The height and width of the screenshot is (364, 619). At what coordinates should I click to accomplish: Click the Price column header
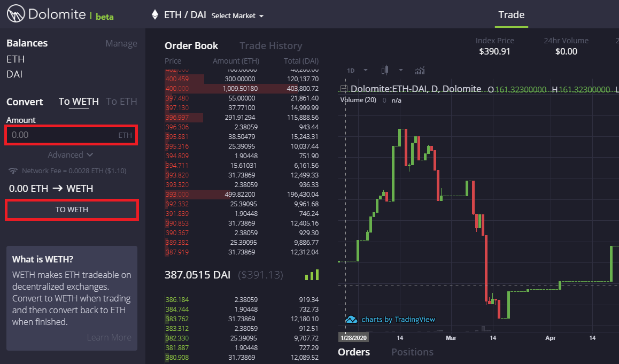tap(173, 61)
